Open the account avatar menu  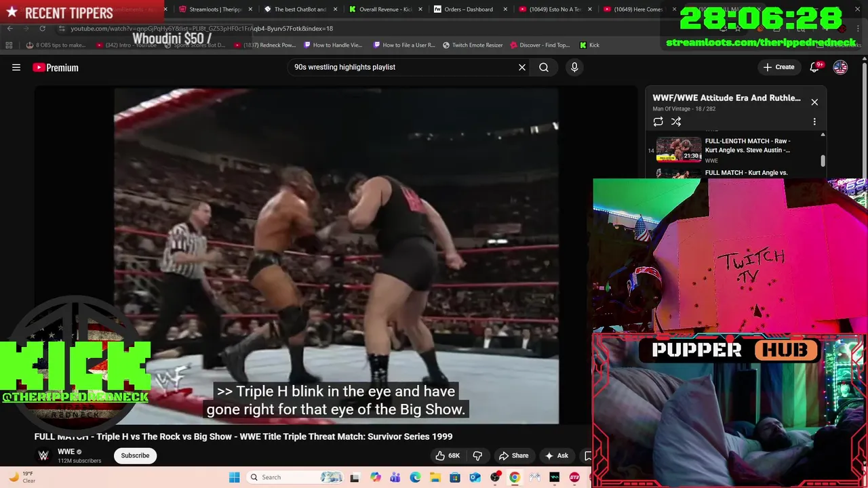(x=840, y=67)
